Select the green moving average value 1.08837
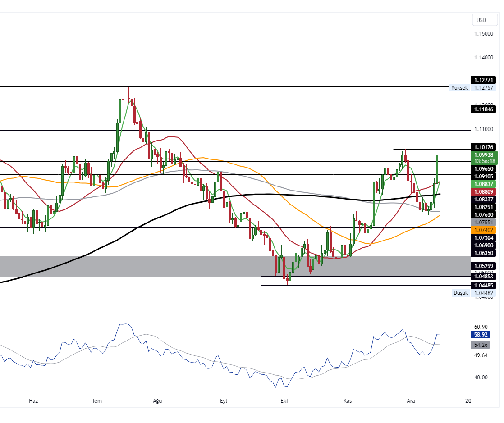The image size is (504, 423). point(483,184)
